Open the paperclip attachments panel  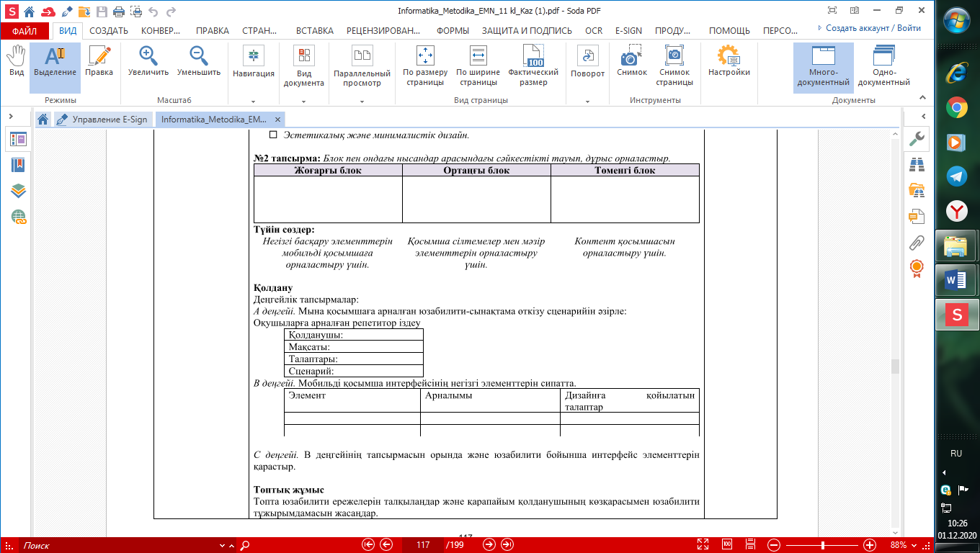tap(917, 242)
